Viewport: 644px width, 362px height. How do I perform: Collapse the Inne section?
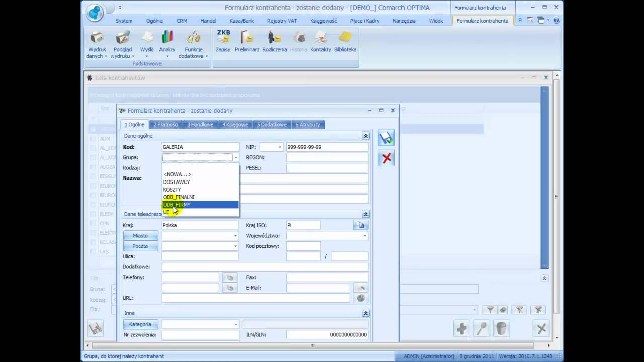tap(366, 313)
